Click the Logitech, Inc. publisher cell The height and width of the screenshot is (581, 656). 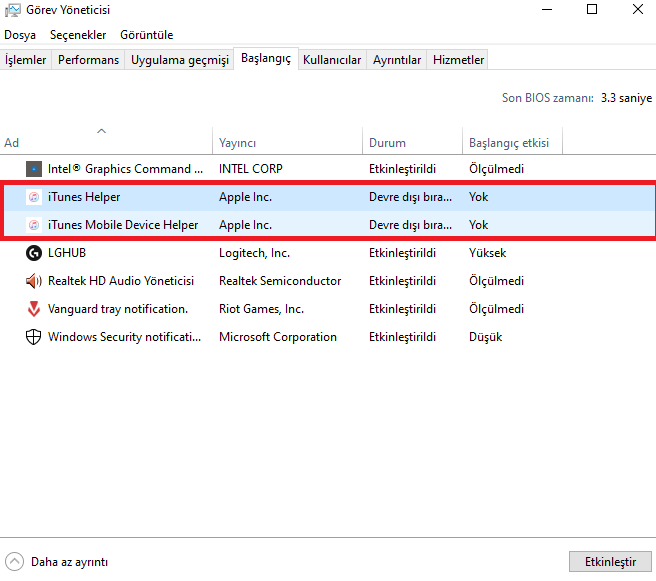pos(254,253)
